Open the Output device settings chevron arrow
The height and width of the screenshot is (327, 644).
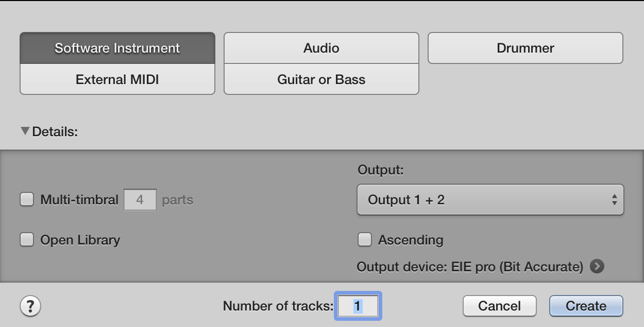tap(597, 267)
